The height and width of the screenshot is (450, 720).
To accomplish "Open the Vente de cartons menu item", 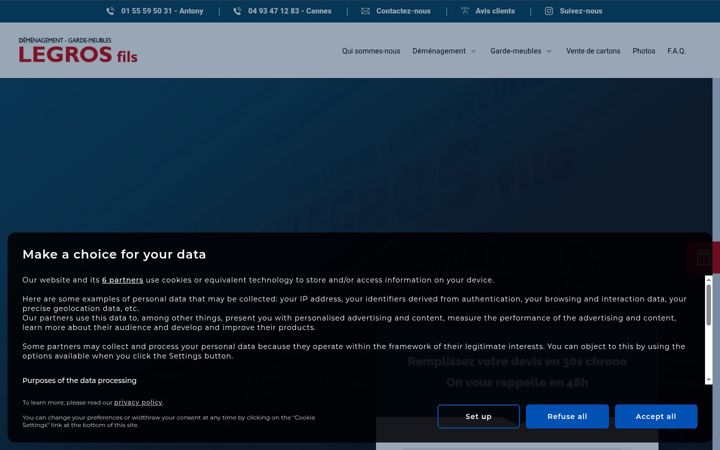I will [x=593, y=51].
